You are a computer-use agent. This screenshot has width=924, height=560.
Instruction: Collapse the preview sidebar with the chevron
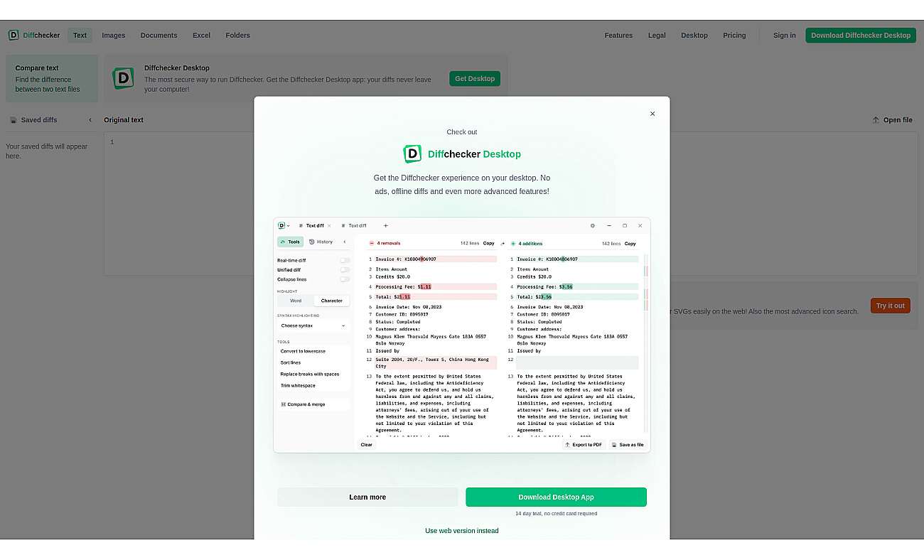coord(345,242)
